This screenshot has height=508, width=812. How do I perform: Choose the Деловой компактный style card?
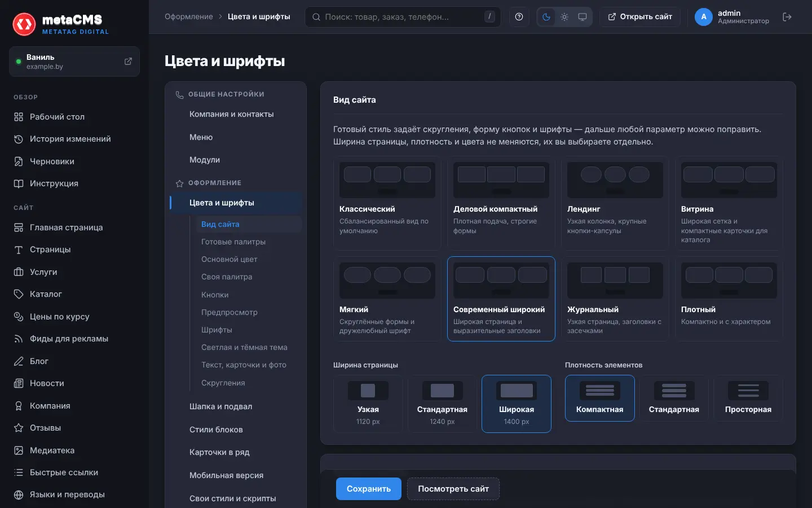[x=501, y=203]
